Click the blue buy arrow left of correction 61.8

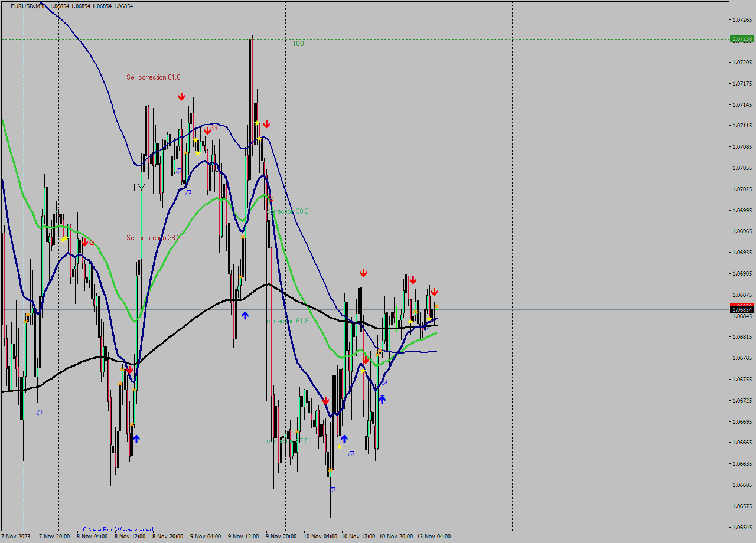click(245, 316)
